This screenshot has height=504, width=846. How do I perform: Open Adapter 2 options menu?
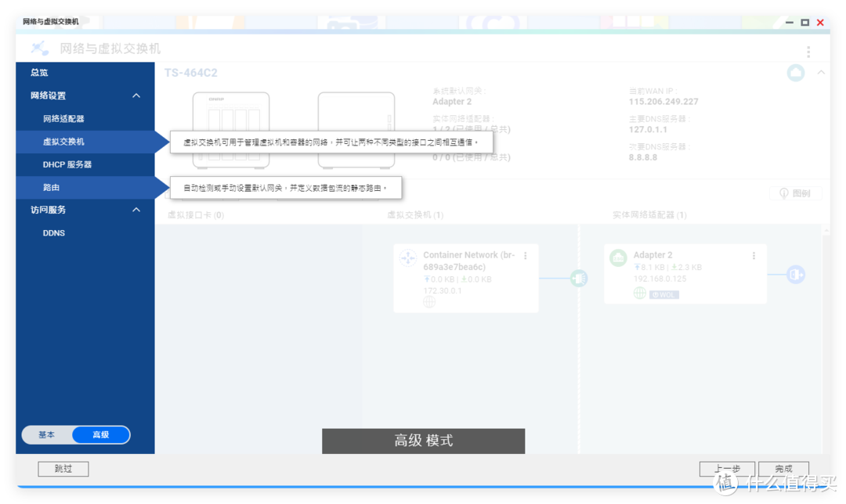pyautogui.click(x=754, y=255)
